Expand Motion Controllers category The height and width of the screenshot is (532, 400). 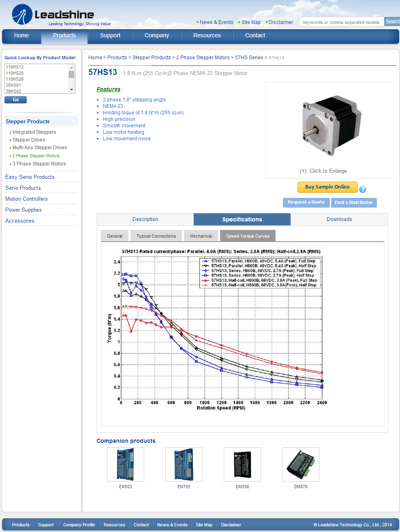click(26, 199)
